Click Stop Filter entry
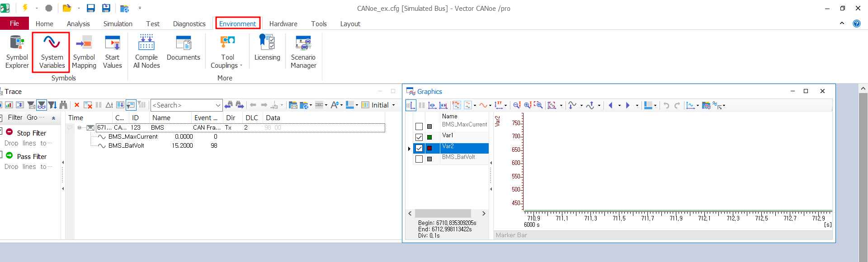This screenshot has height=262, width=868. point(31,133)
